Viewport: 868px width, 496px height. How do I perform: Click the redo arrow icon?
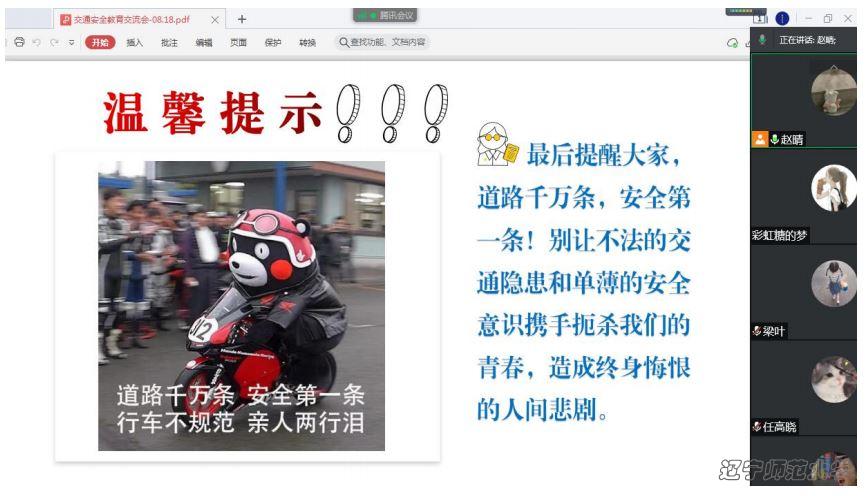click(54, 42)
